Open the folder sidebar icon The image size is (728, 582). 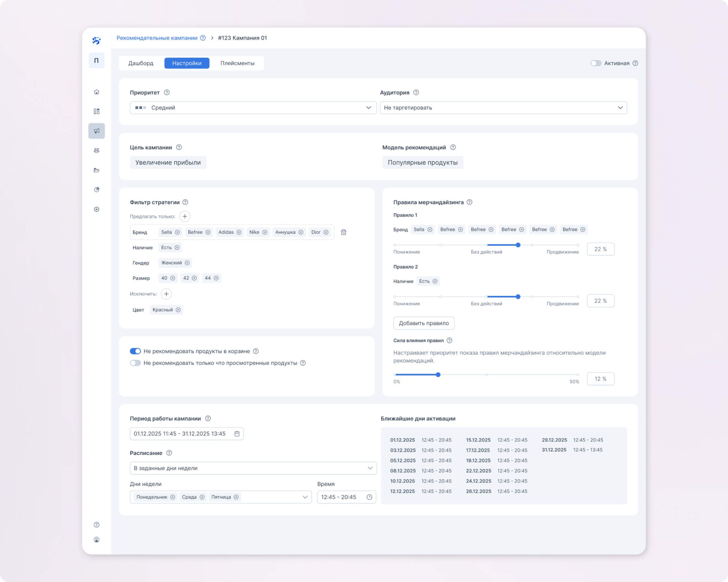pos(96,170)
